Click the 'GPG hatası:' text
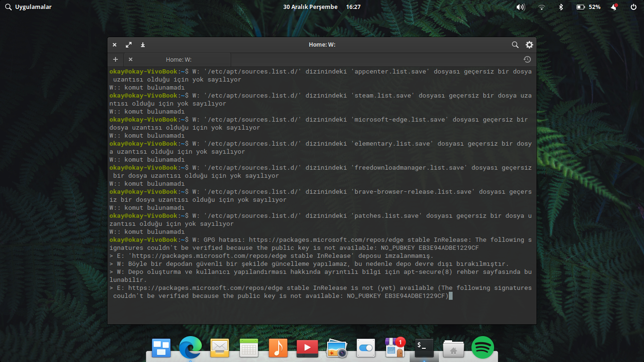This screenshot has height=362, width=644. tap(224, 240)
